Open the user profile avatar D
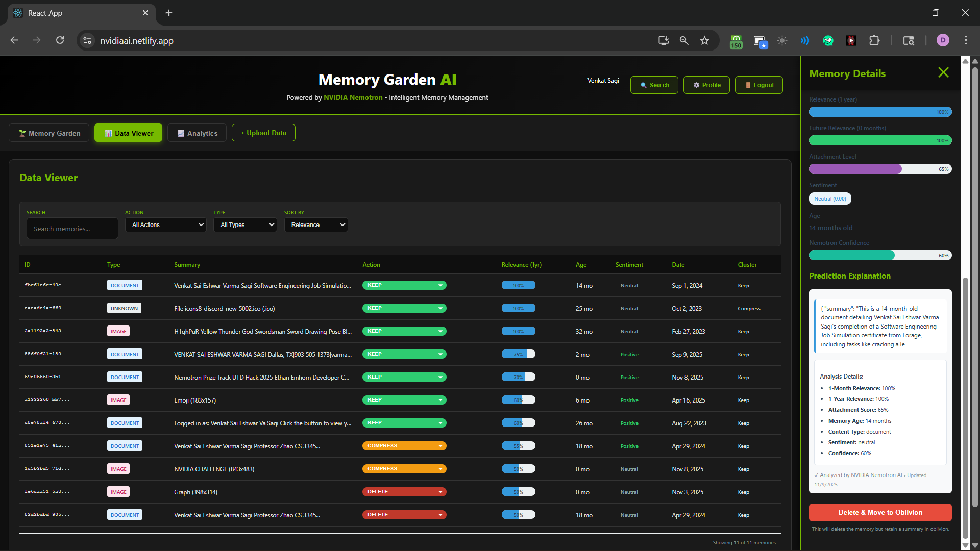 coord(943,40)
